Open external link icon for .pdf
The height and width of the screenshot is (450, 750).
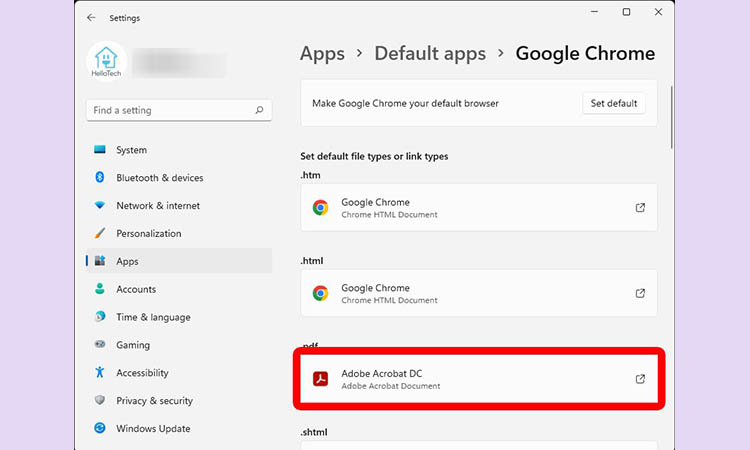(640, 379)
